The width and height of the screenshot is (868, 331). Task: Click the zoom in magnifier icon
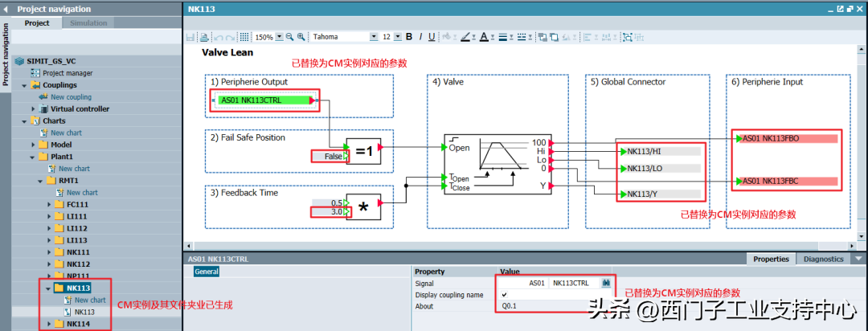pyautogui.click(x=301, y=37)
